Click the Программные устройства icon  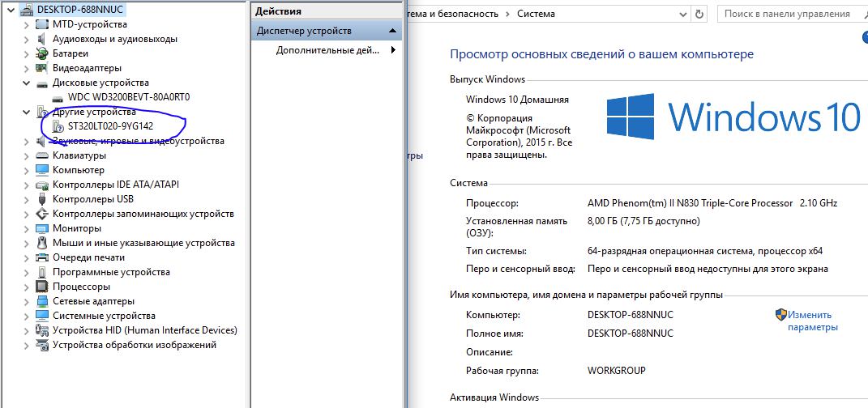click(x=42, y=272)
